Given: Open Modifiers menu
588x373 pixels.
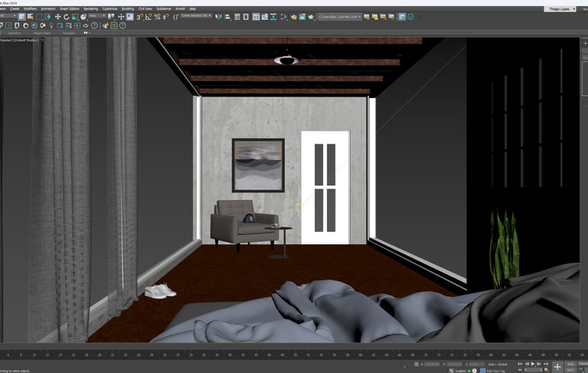Looking at the screenshot, I should click(x=30, y=8).
